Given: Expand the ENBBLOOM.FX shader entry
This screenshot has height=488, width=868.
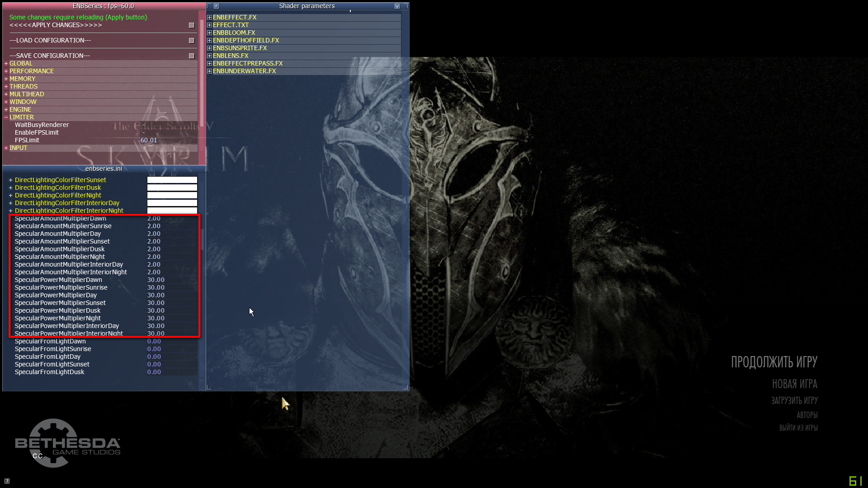Looking at the screenshot, I should 209,33.
